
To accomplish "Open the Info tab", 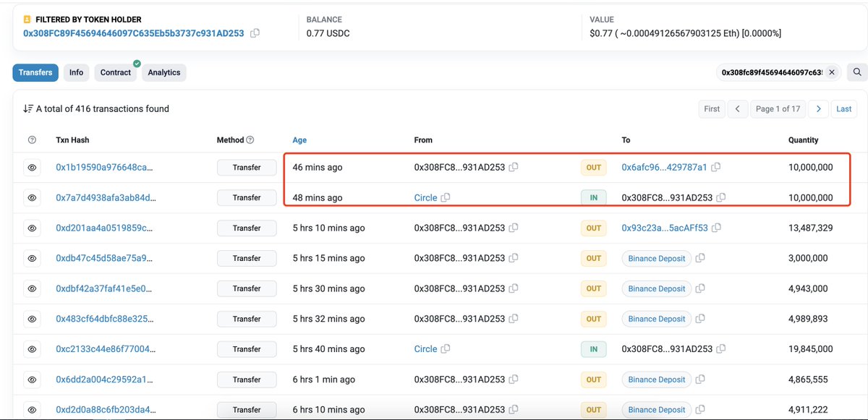I will [77, 72].
